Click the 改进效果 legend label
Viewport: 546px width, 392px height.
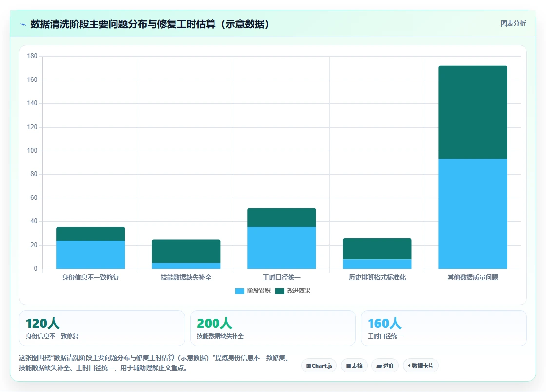pos(298,291)
